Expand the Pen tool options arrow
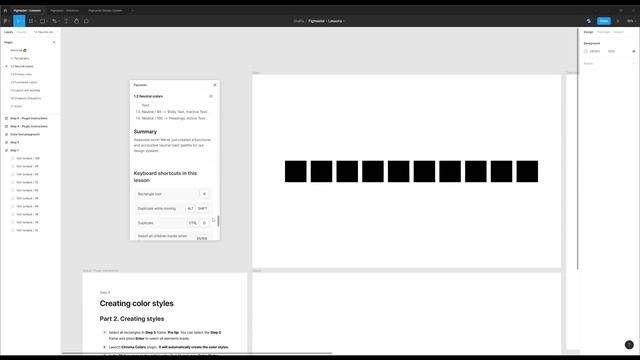Viewport: 640px width, 360px height. pos(59,21)
